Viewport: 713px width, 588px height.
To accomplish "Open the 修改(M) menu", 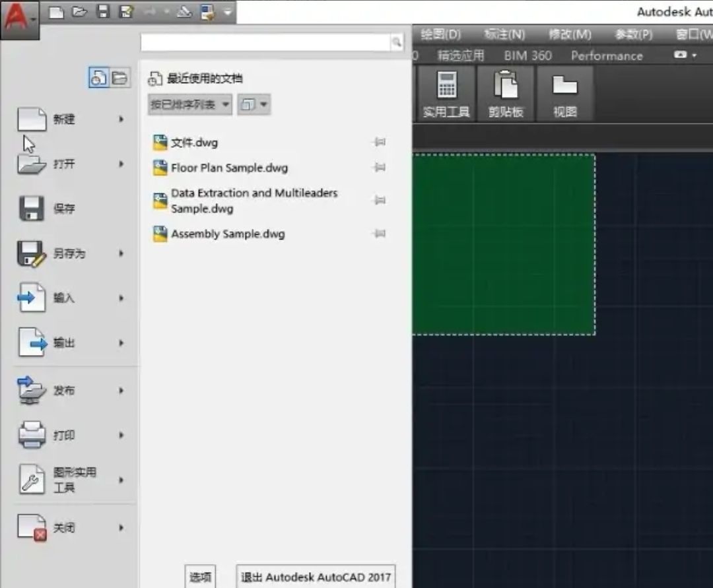I will click(x=569, y=34).
